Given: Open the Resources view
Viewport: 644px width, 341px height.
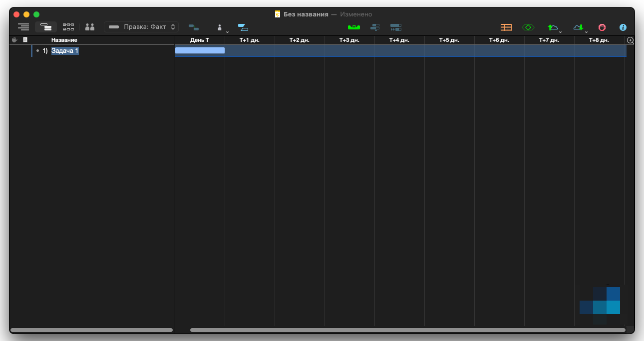Looking at the screenshot, I should [x=90, y=27].
